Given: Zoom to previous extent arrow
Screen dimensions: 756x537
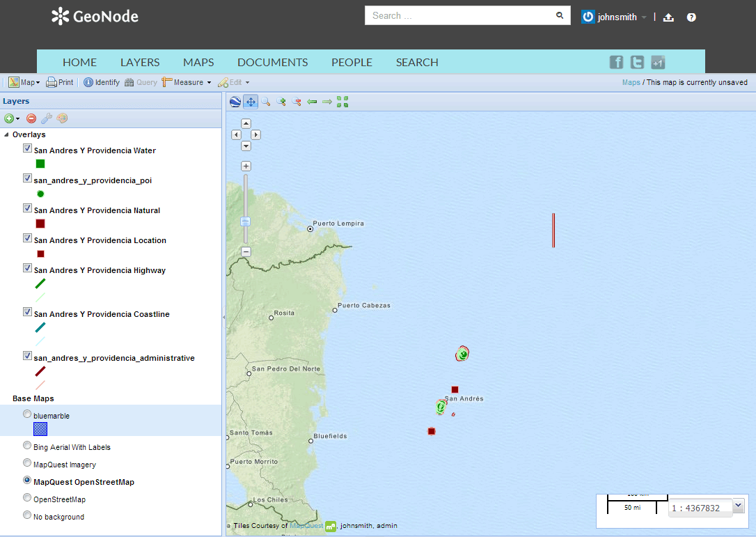Looking at the screenshot, I should point(312,102).
